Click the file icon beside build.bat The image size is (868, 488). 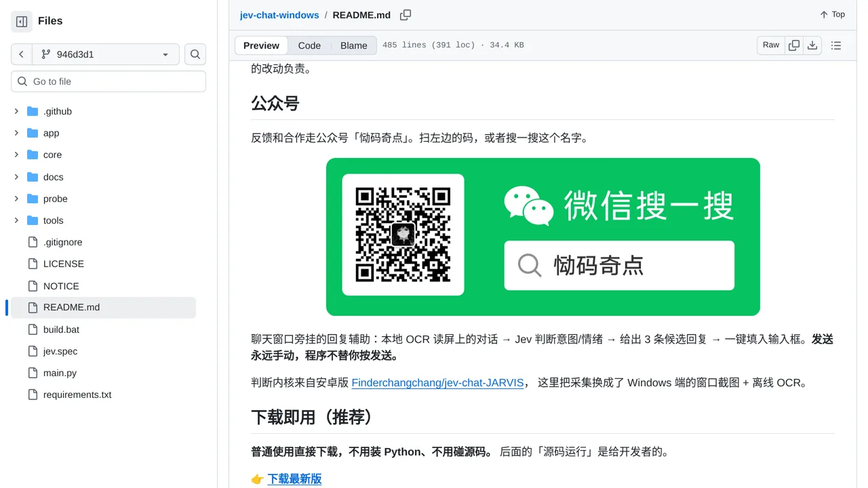[x=33, y=329]
